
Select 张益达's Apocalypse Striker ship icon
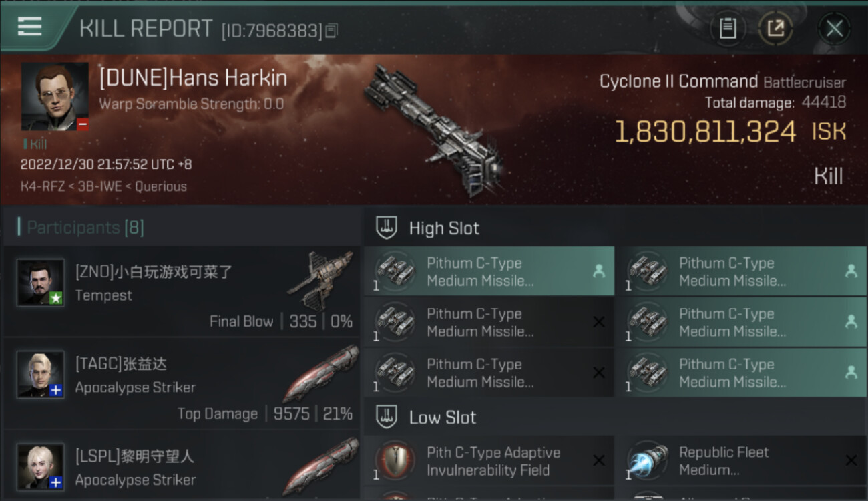pos(319,372)
